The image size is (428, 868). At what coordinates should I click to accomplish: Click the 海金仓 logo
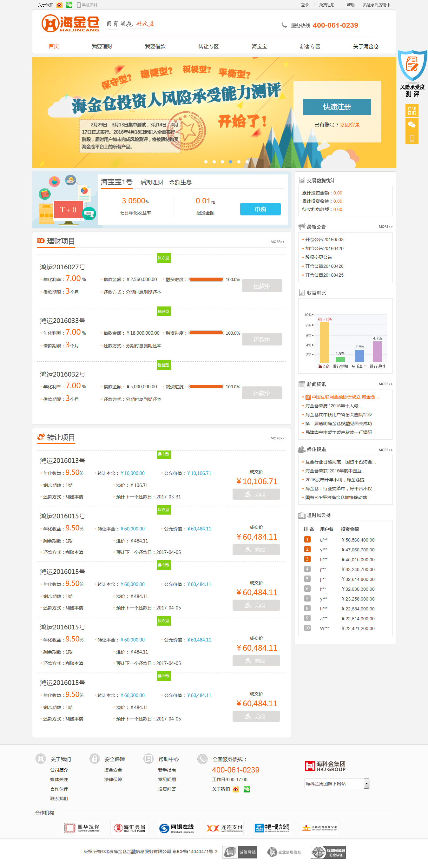click(x=70, y=23)
